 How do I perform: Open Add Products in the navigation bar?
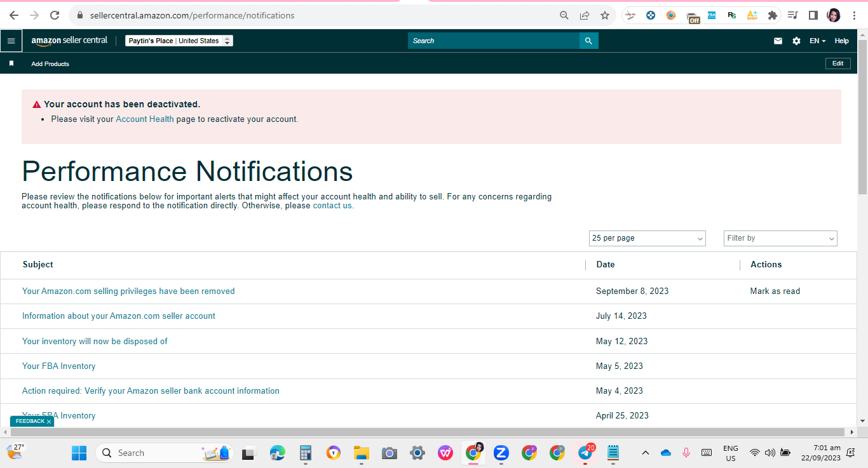50,64
